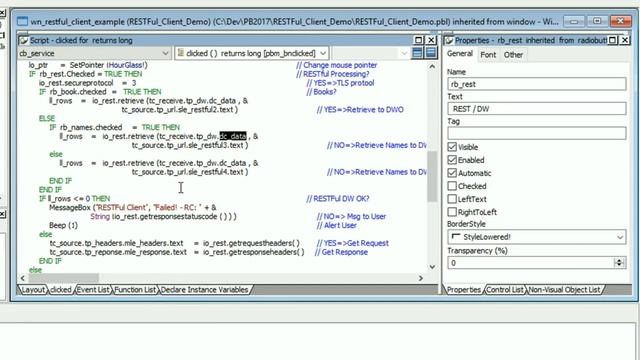
Task: Click the split view icon in script toolbar
Action: (x=417, y=53)
